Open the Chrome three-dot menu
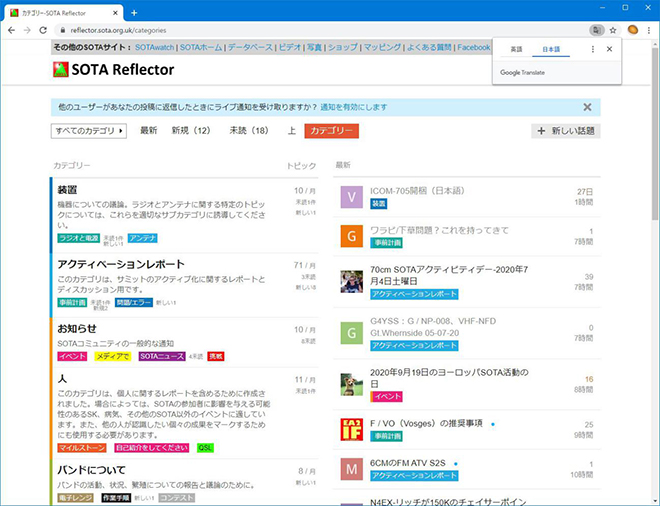The height and width of the screenshot is (506, 660). [x=649, y=30]
